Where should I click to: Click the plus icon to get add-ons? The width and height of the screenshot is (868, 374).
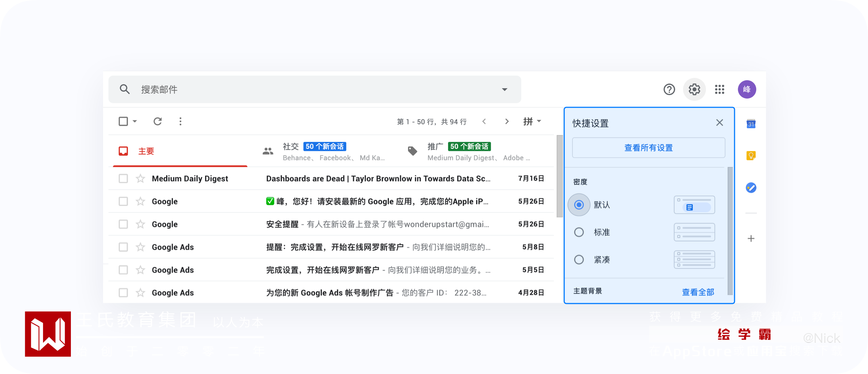pos(751,238)
